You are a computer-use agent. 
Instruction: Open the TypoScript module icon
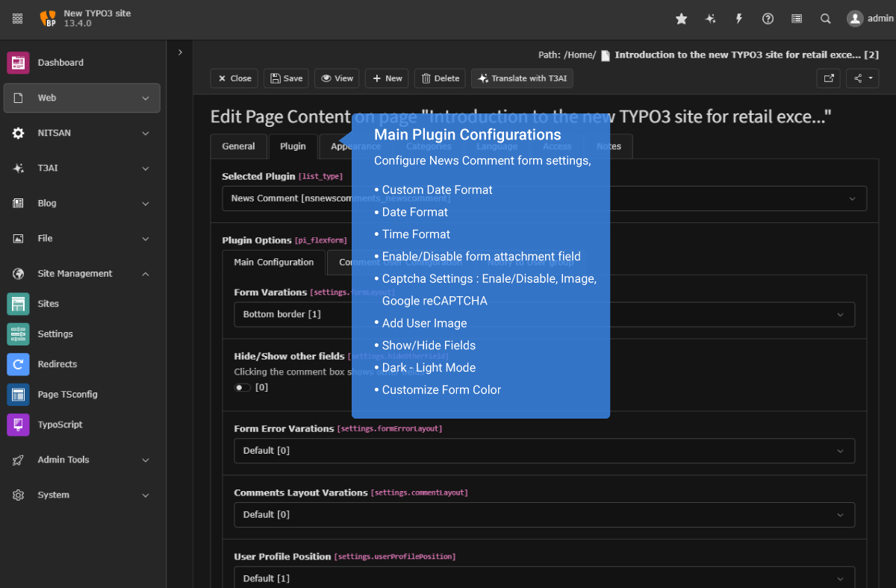(x=18, y=425)
